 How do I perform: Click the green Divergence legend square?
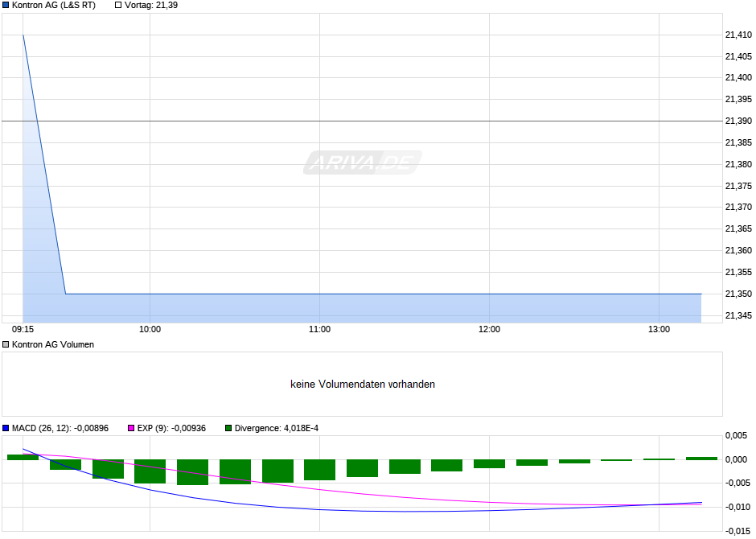point(228,428)
